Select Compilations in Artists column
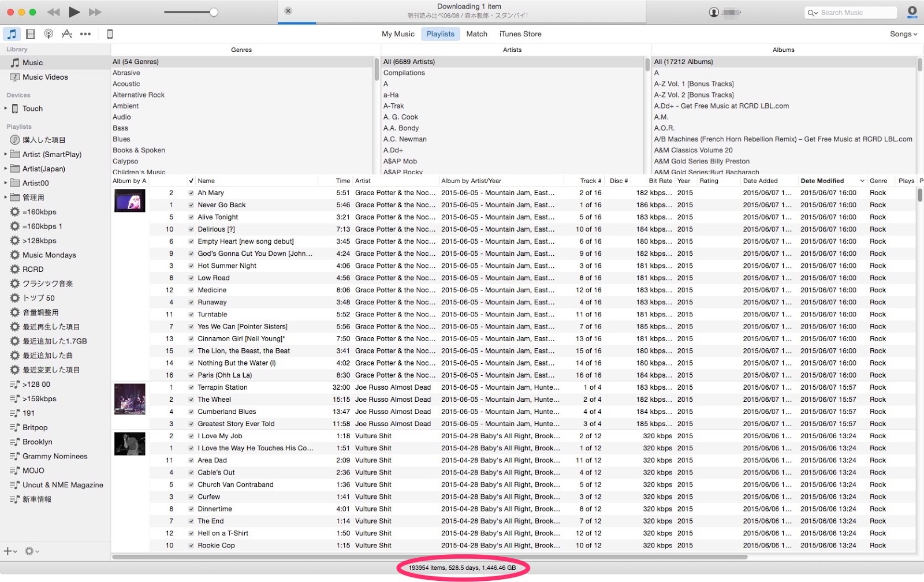 pyautogui.click(x=404, y=73)
